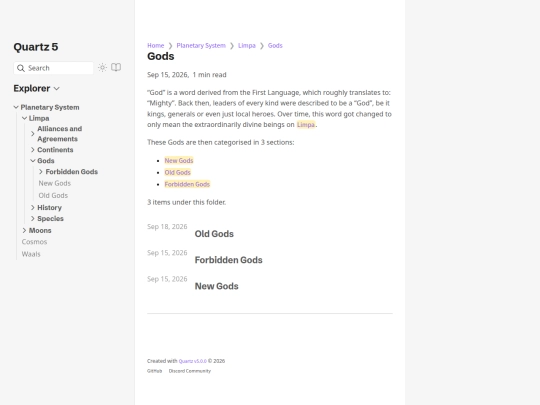This screenshot has height=405, width=540.
Task: Expand the Moons folder chevron
Action: 24,230
